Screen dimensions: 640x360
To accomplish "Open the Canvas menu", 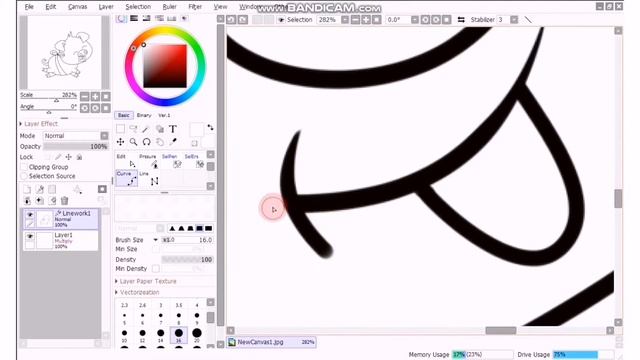I will [78, 7].
